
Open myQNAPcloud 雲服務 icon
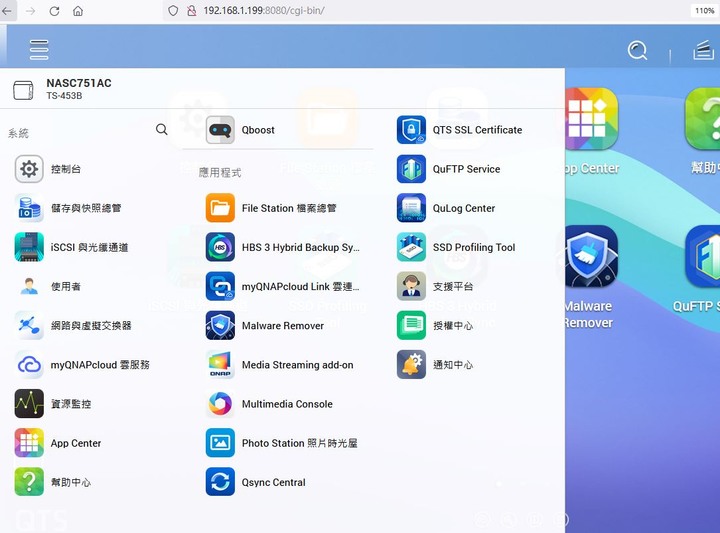[29, 365]
